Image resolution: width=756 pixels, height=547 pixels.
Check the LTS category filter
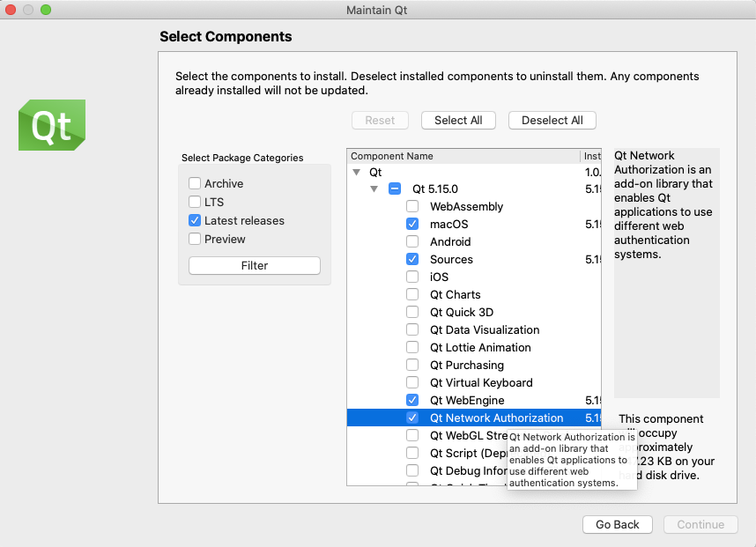pyautogui.click(x=196, y=203)
